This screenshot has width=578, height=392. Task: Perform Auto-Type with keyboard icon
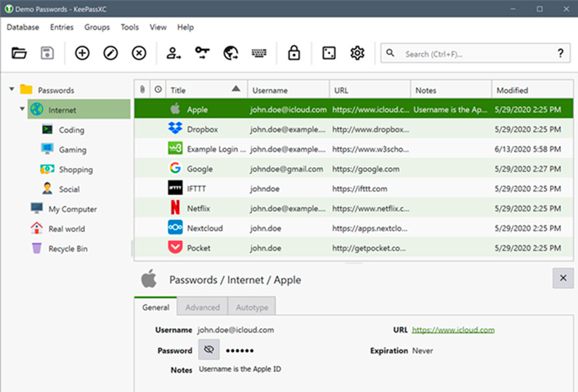point(259,53)
